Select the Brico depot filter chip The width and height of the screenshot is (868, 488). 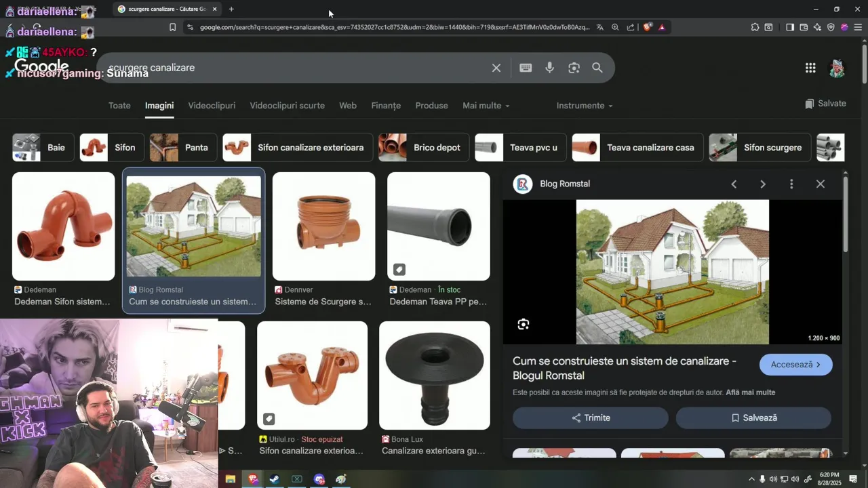coord(424,147)
